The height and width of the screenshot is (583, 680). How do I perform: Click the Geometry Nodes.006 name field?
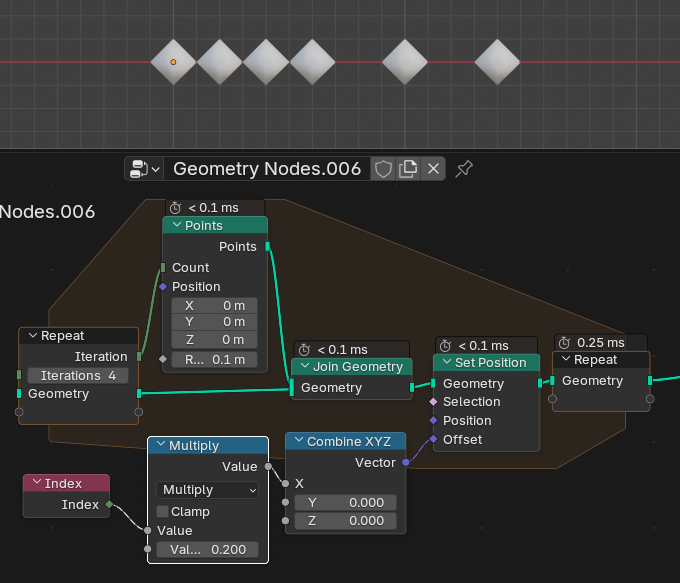(266, 169)
